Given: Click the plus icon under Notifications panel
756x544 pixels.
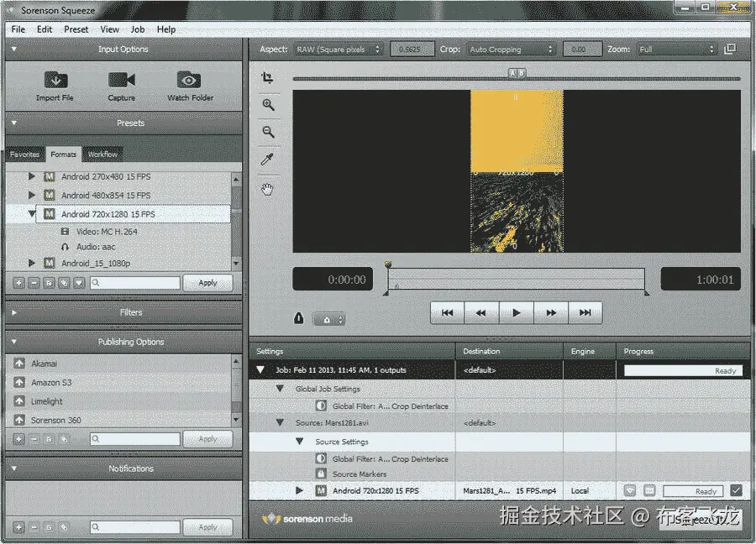Looking at the screenshot, I should point(18,527).
